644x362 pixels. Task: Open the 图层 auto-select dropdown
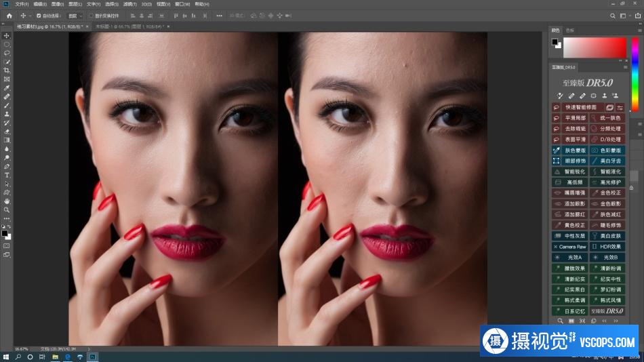point(75,16)
